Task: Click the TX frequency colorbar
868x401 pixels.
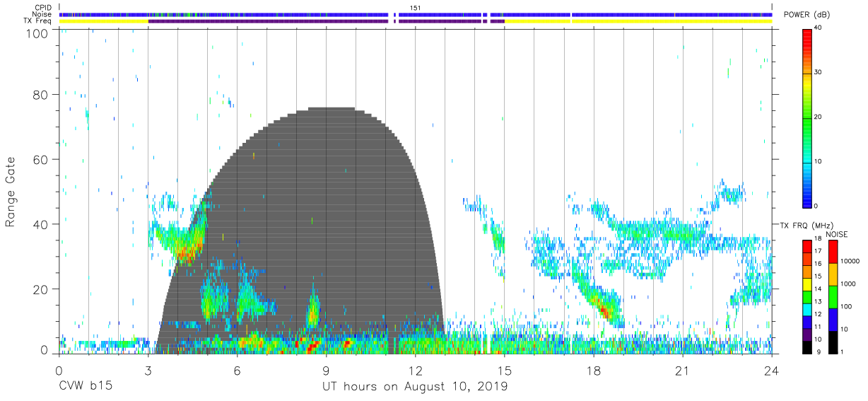Action: tap(807, 297)
